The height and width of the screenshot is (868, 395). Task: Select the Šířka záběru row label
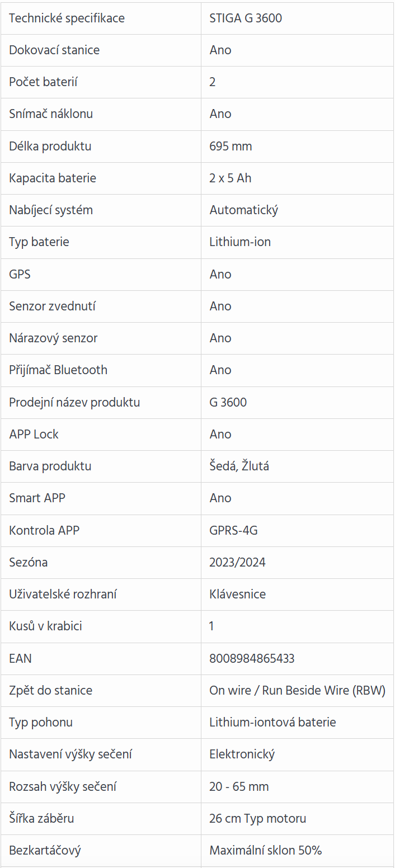(x=41, y=818)
